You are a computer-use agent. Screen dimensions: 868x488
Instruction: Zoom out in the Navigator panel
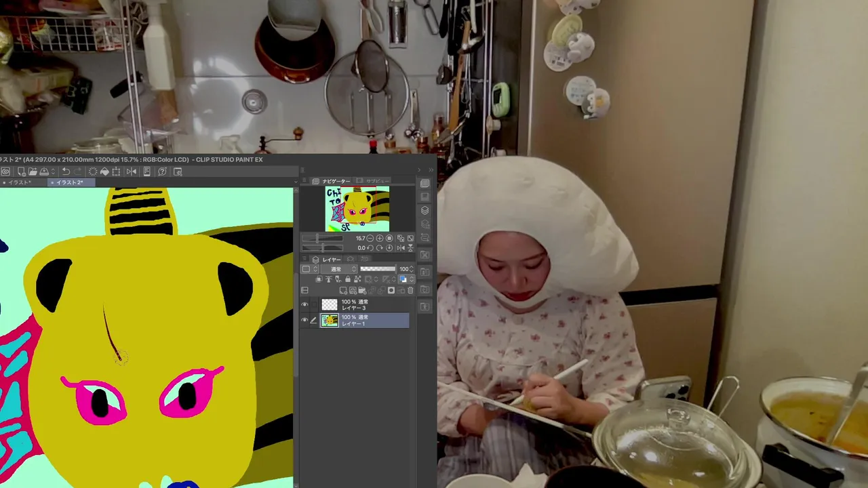tap(370, 238)
